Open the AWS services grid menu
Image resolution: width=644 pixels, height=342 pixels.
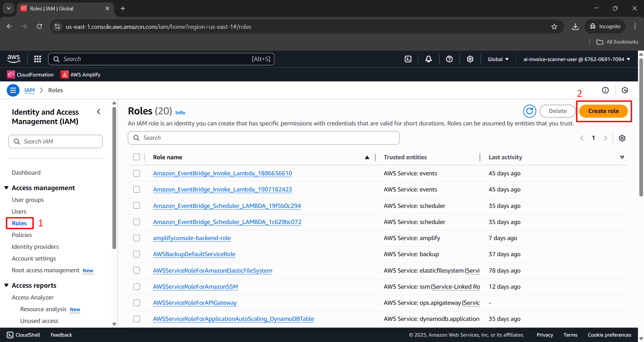coord(38,59)
